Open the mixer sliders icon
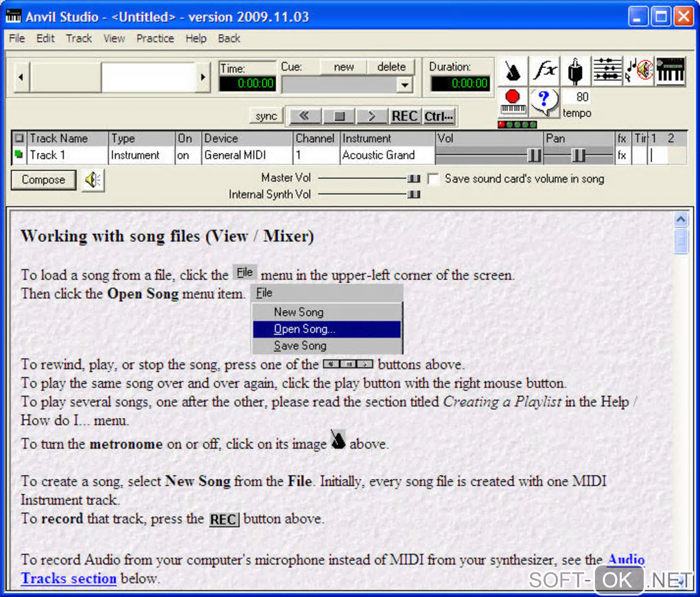 [x=607, y=71]
